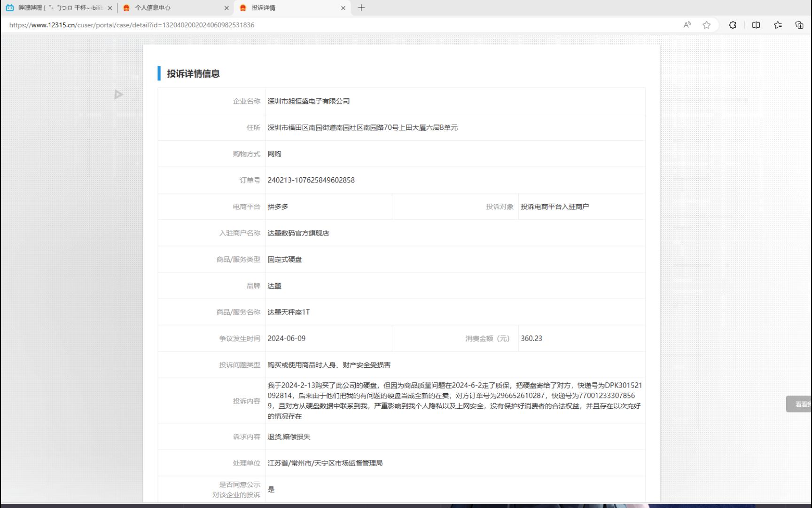Close the bilibili tab

click(x=110, y=8)
